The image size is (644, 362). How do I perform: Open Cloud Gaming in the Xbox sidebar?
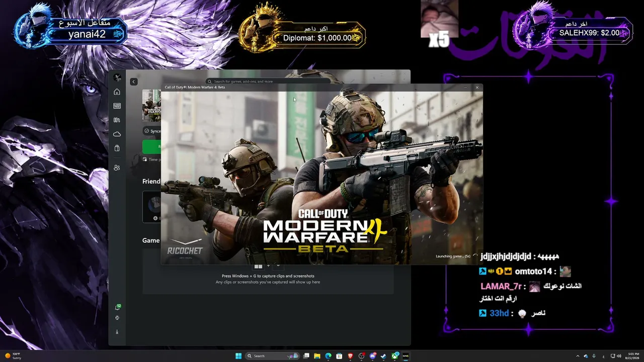click(x=117, y=134)
